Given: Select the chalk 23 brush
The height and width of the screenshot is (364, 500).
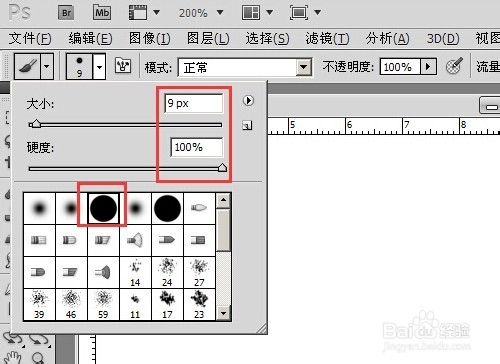Looking at the screenshot, I should tap(199, 304).
